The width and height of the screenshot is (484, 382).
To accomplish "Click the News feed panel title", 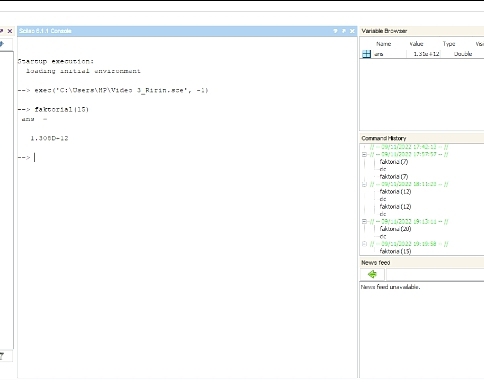I will 375,263.
